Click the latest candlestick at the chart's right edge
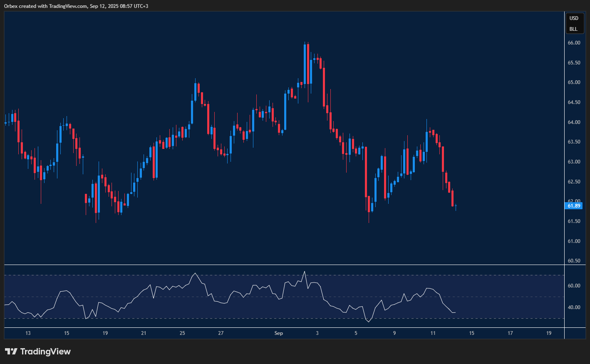Screen dimensions: 590x364 coord(456,206)
